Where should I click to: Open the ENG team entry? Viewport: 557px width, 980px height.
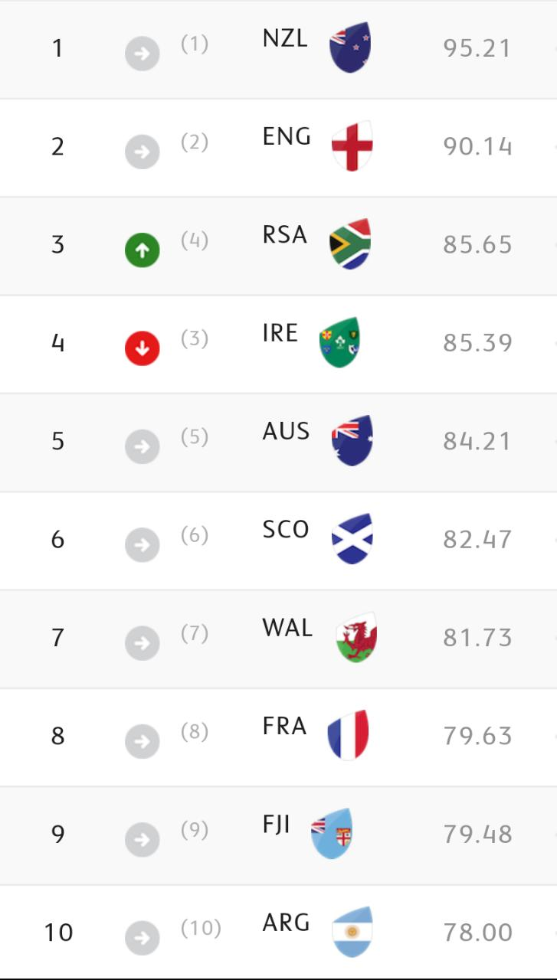tap(287, 137)
